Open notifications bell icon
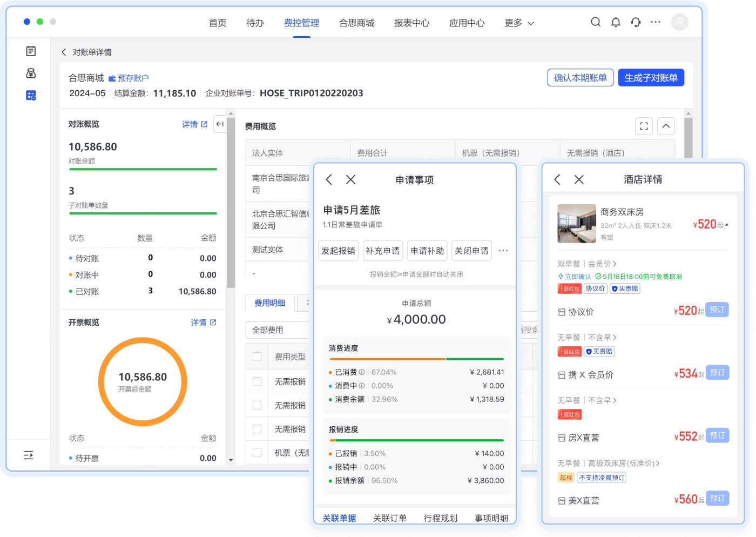The width and height of the screenshot is (756, 537). tap(616, 22)
